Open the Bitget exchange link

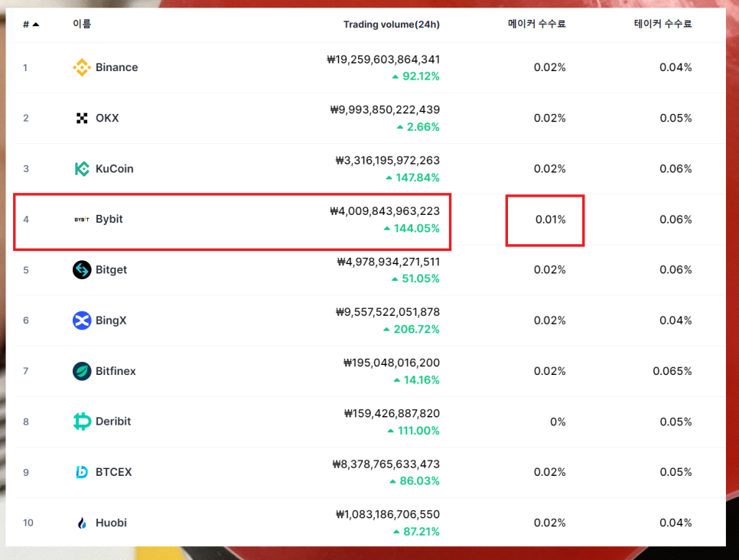(x=111, y=269)
